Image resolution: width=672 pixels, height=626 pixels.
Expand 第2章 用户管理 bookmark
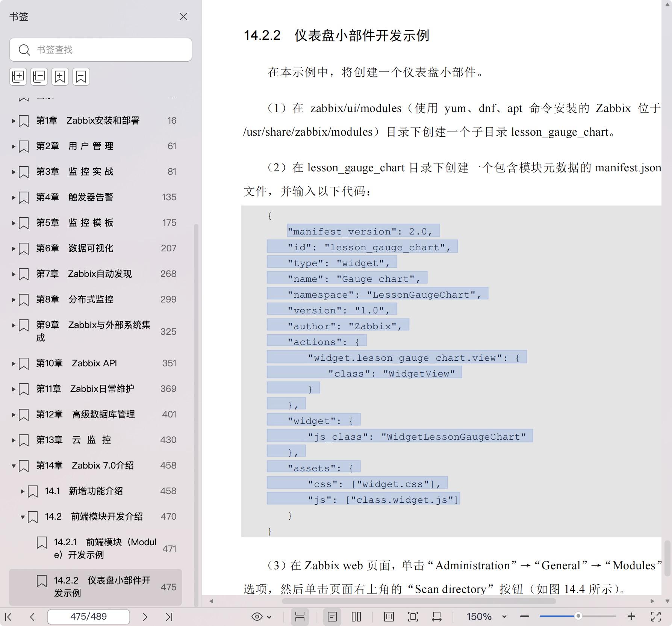click(x=14, y=147)
